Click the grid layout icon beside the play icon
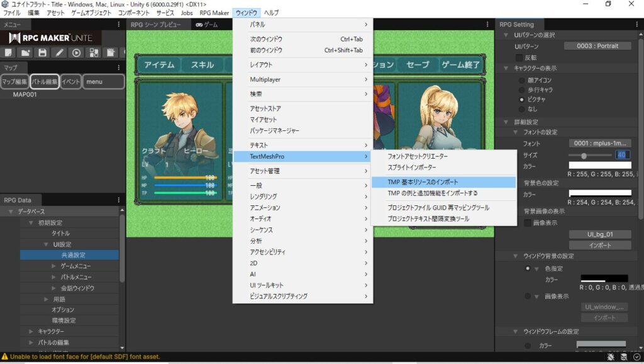The height and width of the screenshot is (364, 644). coord(94,53)
